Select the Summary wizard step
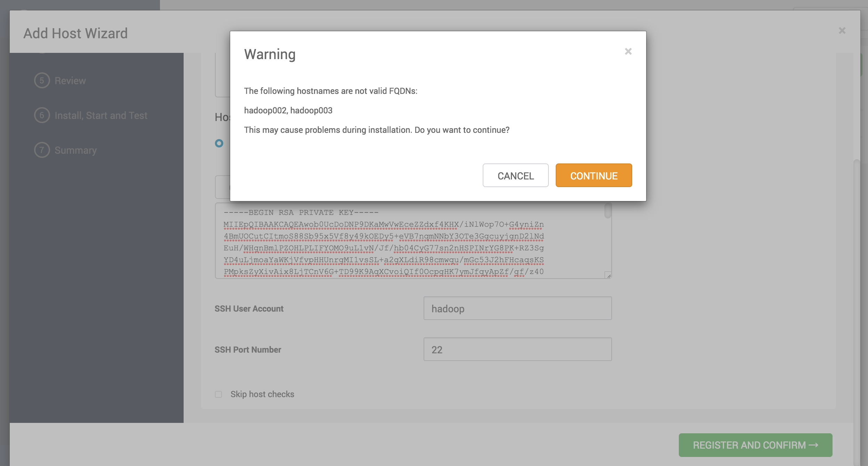The height and width of the screenshot is (466, 868). pos(75,150)
